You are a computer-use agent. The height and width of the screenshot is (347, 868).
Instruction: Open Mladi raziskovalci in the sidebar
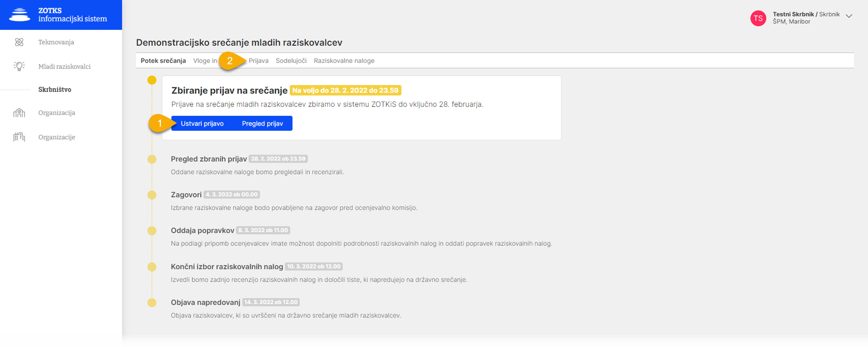pyautogui.click(x=64, y=67)
